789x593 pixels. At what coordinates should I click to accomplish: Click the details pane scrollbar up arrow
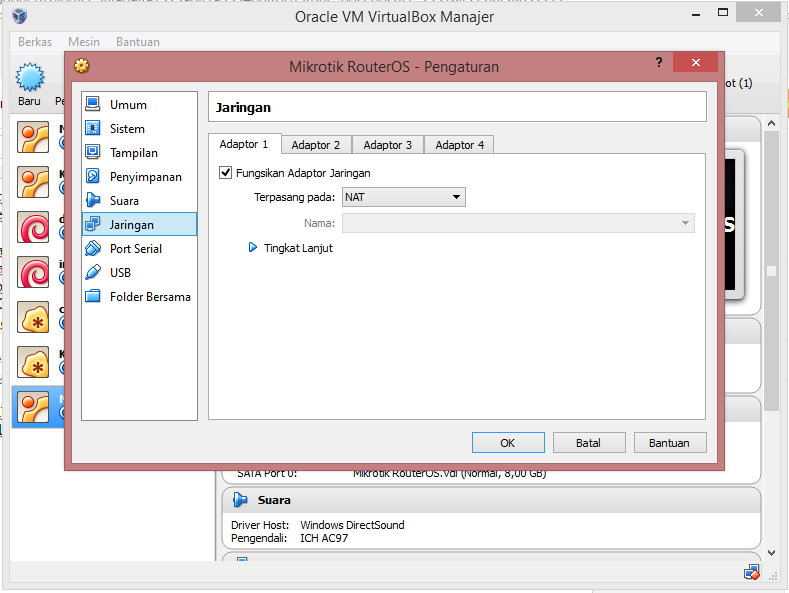point(771,123)
